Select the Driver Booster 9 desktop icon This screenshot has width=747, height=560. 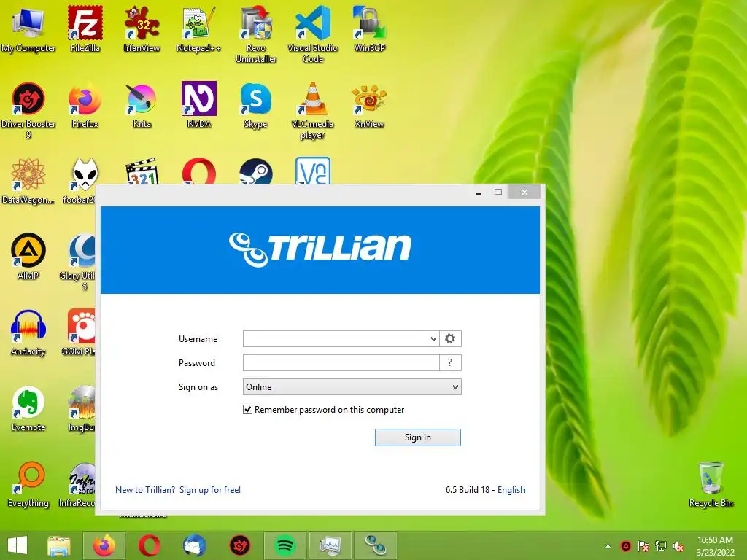tap(28, 111)
